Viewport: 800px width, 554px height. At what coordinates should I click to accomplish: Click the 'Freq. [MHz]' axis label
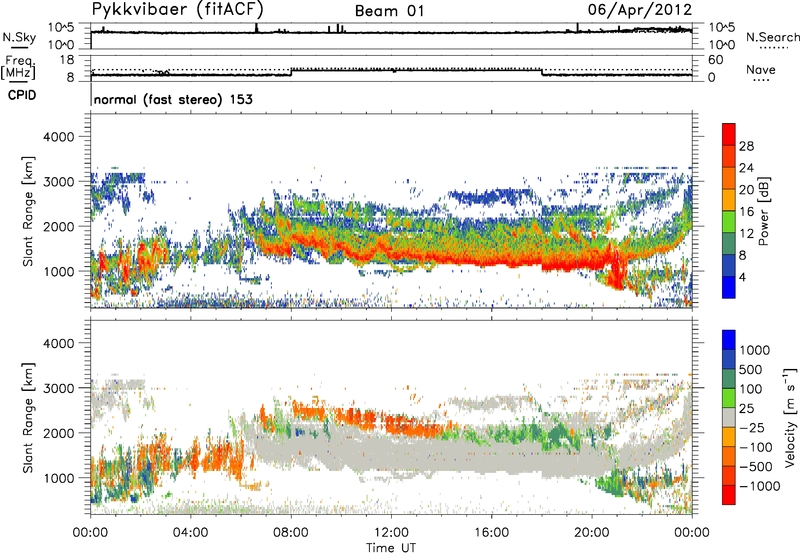coord(18,68)
